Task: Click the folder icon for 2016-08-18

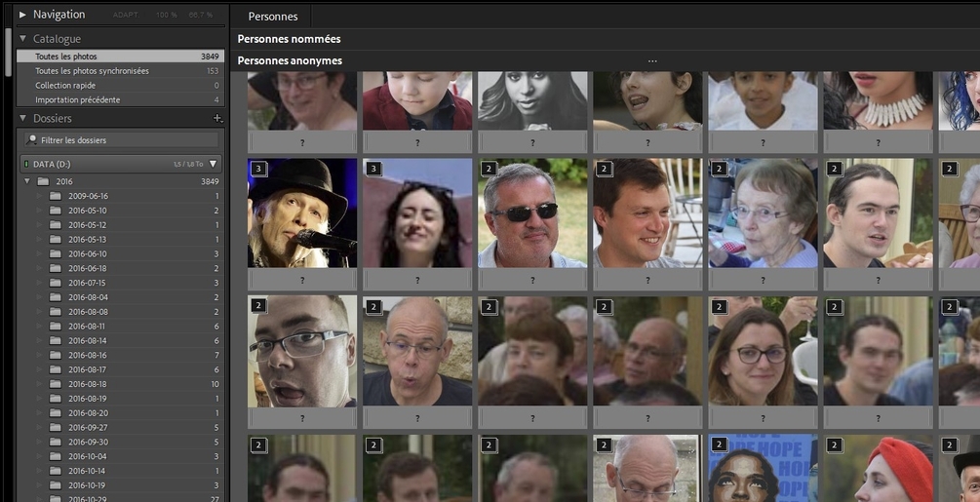Action: pos(57,384)
